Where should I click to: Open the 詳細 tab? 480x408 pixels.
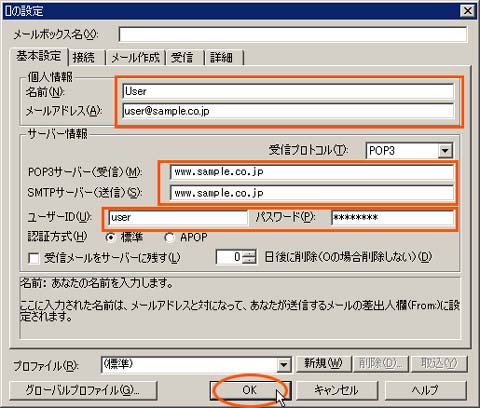222,58
